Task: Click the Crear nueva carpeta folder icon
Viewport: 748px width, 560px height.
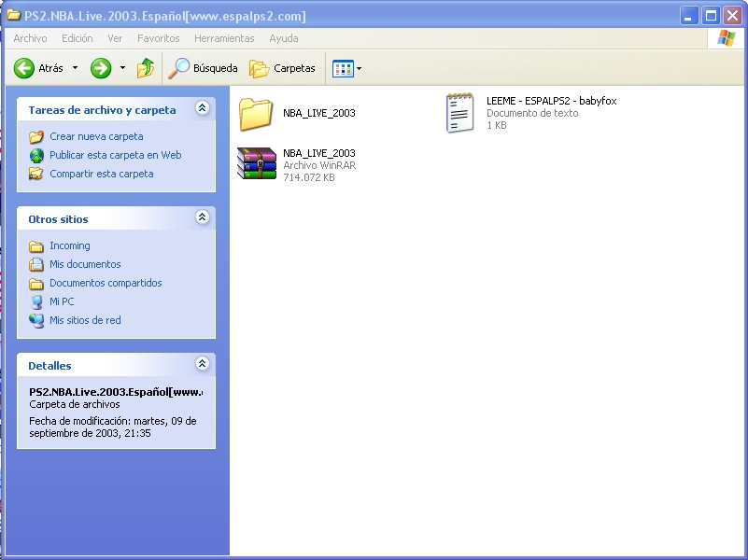Action: pyautogui.click(x=36, y=137)
